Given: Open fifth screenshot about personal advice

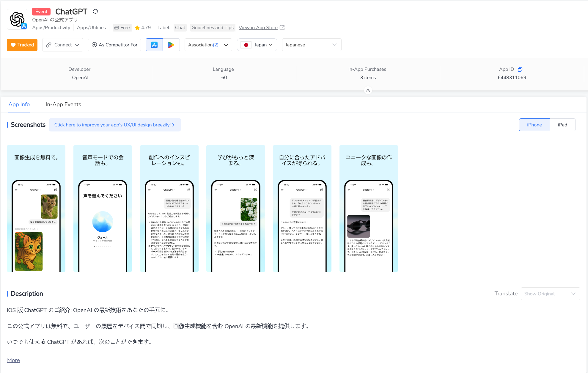Looking at the screenshot, I should pos(302,209).
